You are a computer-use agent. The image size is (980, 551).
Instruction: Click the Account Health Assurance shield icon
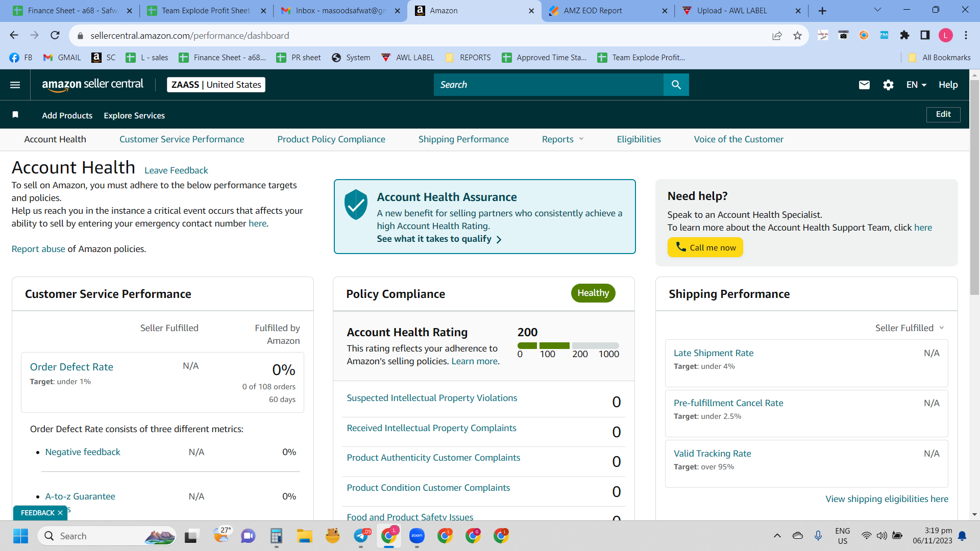pyautogui.click(x=356, y=205)
